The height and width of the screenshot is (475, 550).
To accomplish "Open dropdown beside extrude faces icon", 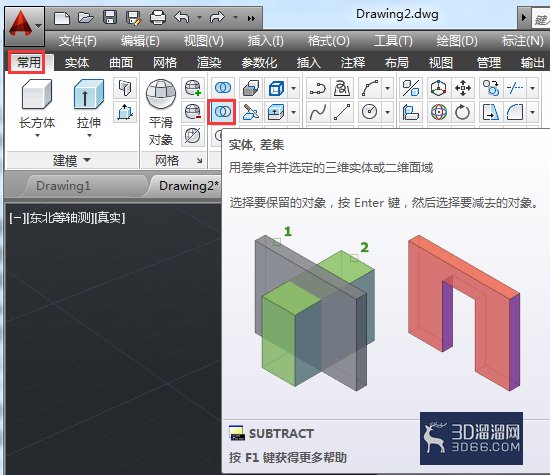I will (x=294, y=112).
